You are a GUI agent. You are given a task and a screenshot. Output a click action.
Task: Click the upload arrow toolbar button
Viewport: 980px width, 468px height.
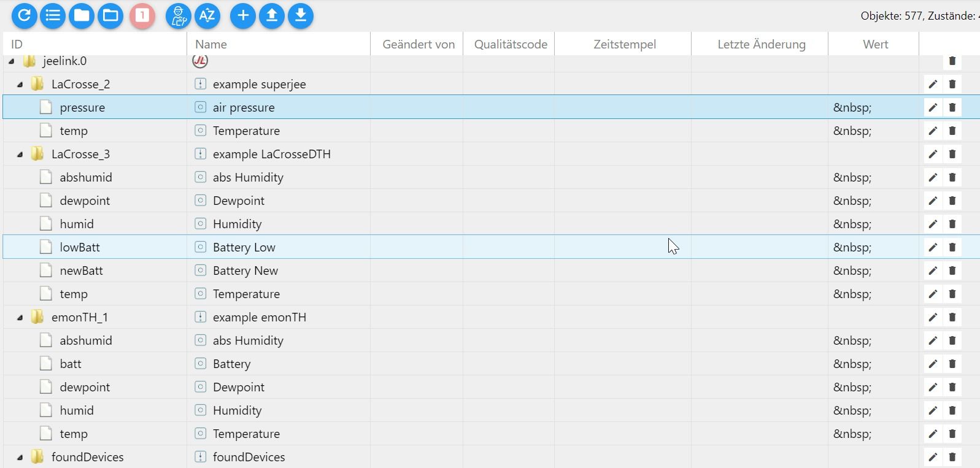[x=272, y=15]
